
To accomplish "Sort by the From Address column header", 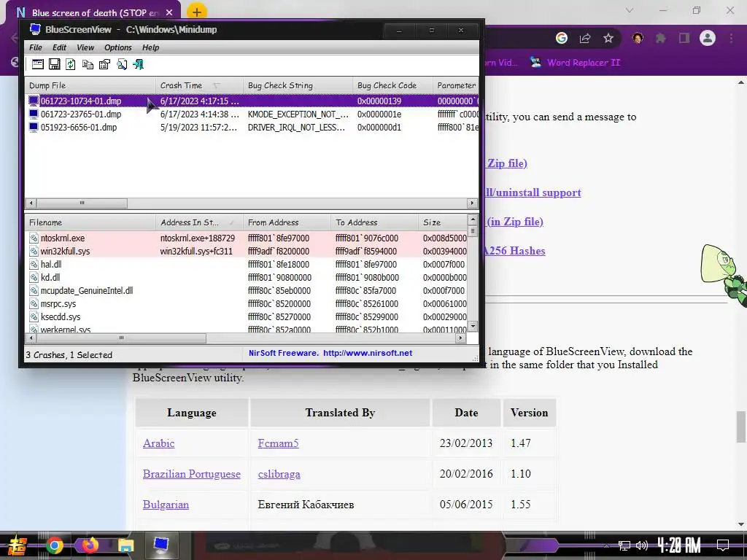I will tap(287, 222).
